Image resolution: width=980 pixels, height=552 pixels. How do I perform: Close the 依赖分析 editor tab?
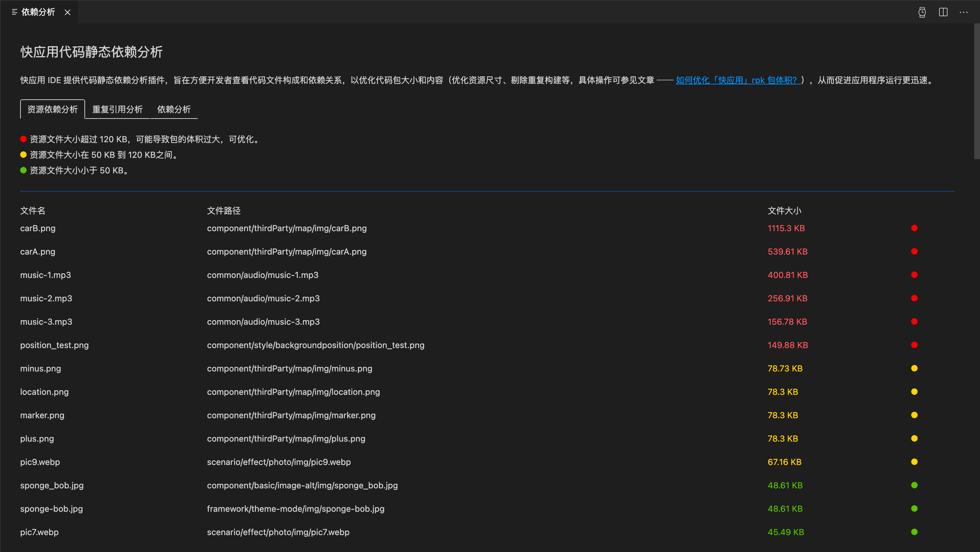tap(68, 12)
